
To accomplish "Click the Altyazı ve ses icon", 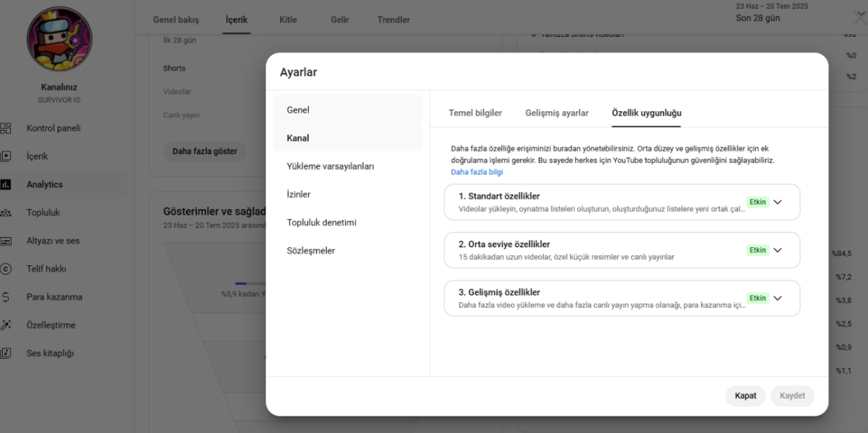I will click(x=6, y=241).
